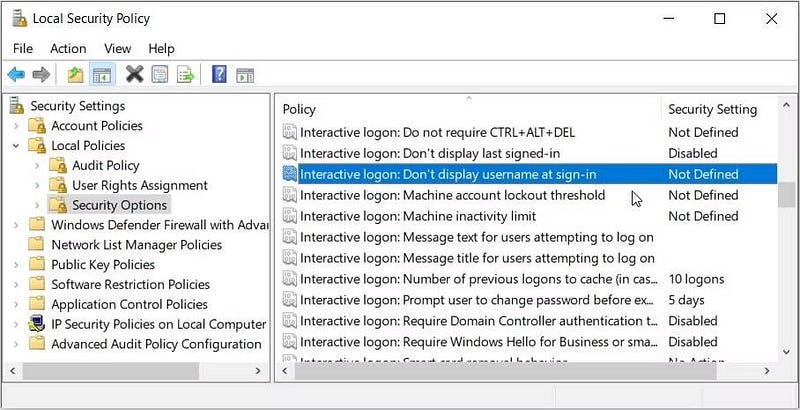Viewport: 800px width, 410px height.
Task: Click 'Not Defined' value for Machine account lockout threshold
Action: pyautogui.click(x=703, y=195)
